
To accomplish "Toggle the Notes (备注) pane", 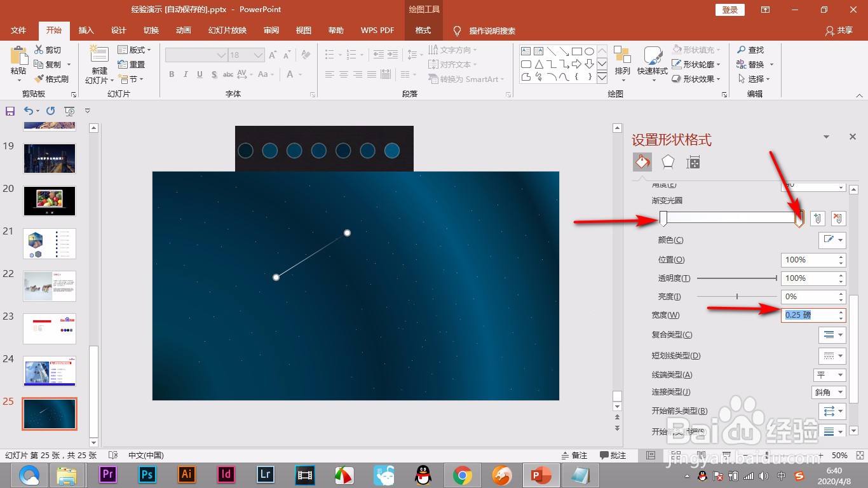I will point(574,456).
